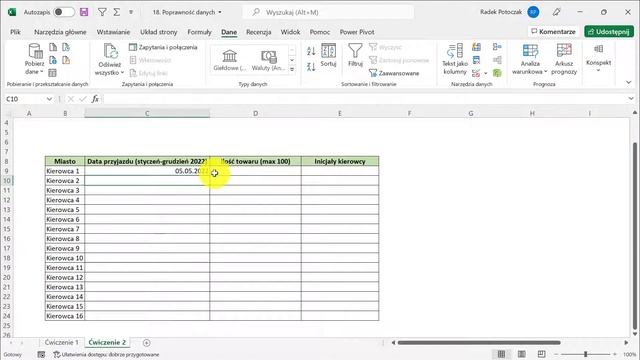Expand data types gallery more arrow
The height and width of the screenshot is (360, 640).
pos(292,69)
